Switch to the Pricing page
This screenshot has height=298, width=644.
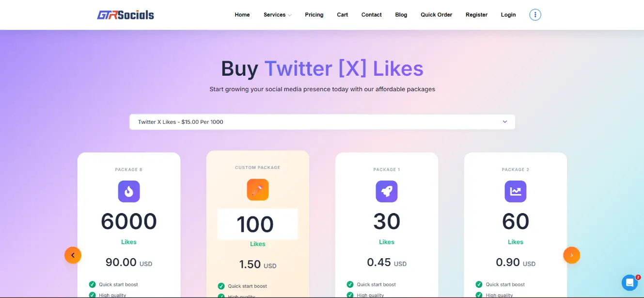click(314, 15)
